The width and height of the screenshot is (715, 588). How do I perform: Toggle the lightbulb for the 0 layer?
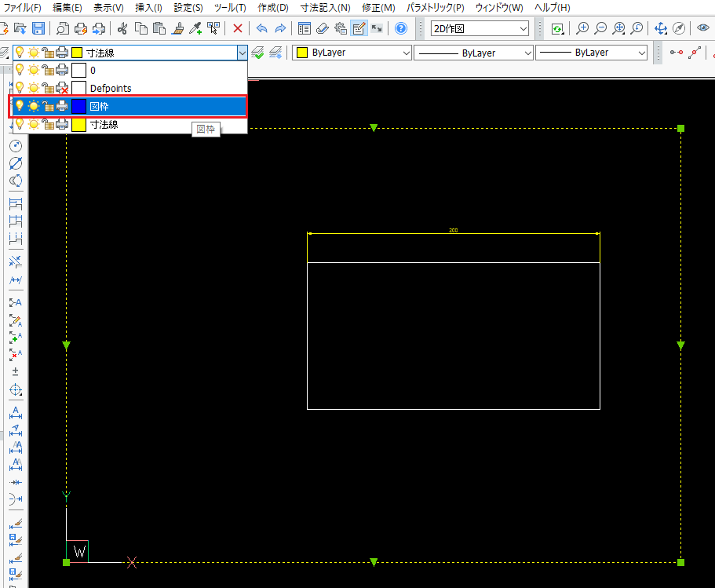point(19,69)
